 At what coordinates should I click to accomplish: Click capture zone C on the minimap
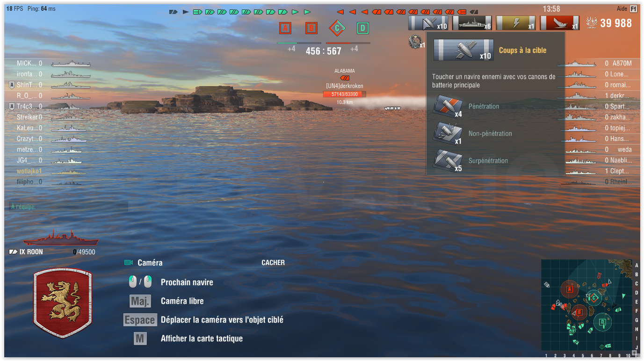pos(593,298)
